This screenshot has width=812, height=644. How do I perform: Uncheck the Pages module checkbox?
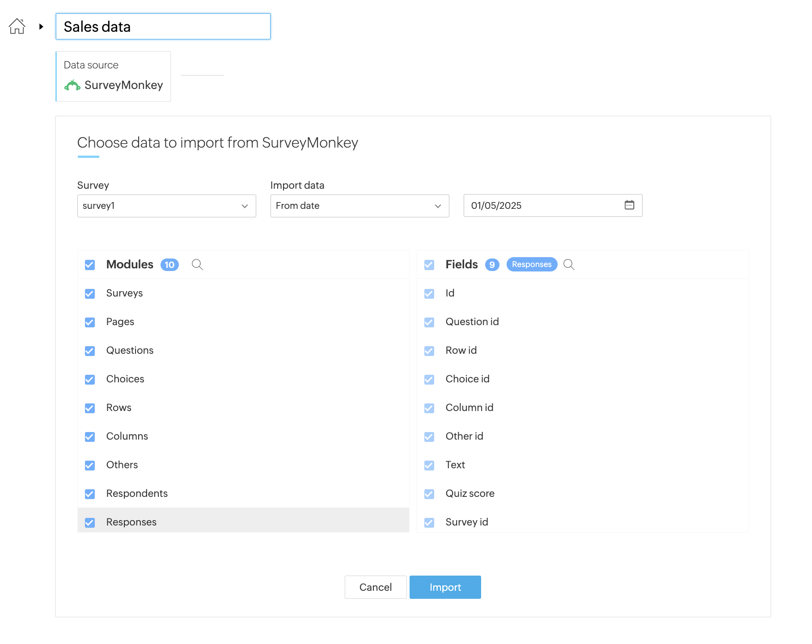tap(90, 322)
